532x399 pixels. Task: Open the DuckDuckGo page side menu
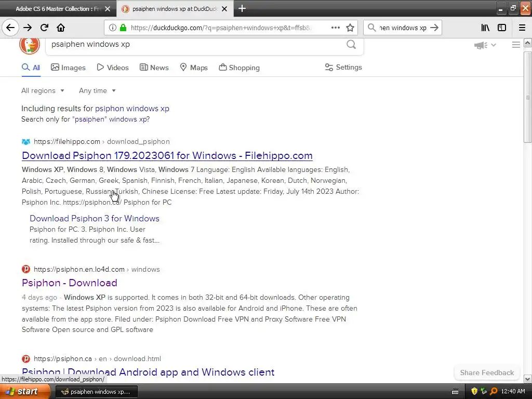click(x=516, y=45)
